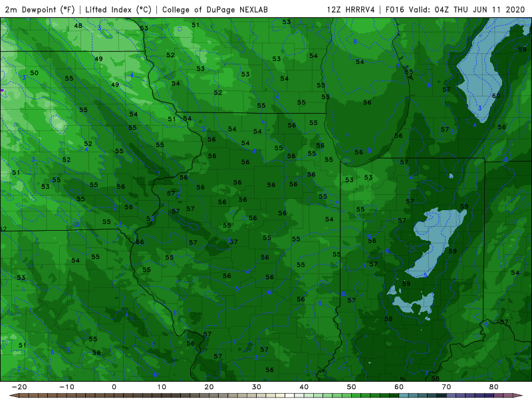Click the "40" color scale label
The height and width of the screenshot is (399, 532).
point(304,387)
